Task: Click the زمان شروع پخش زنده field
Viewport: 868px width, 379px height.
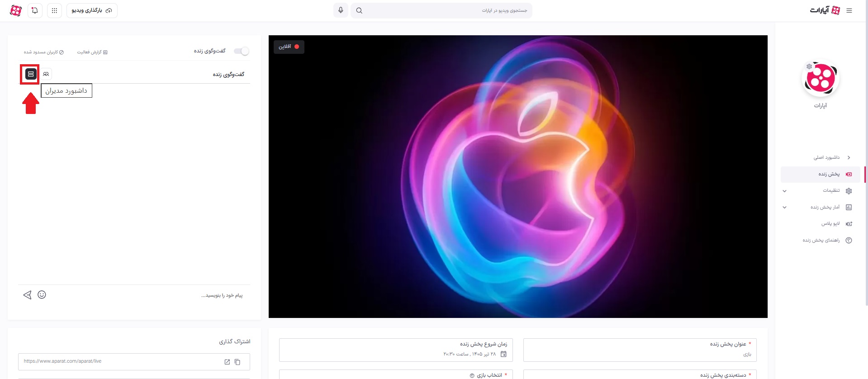Action: click(396, 350)
